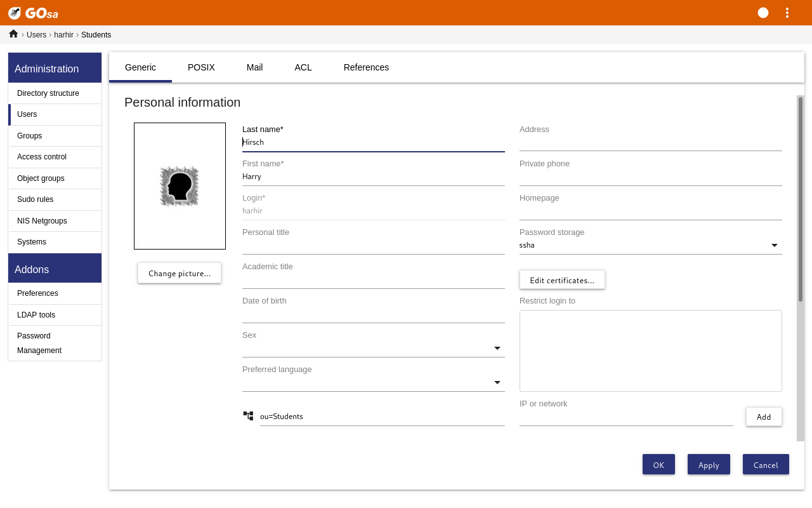Click the Edit certificates button

click(562, 280)
